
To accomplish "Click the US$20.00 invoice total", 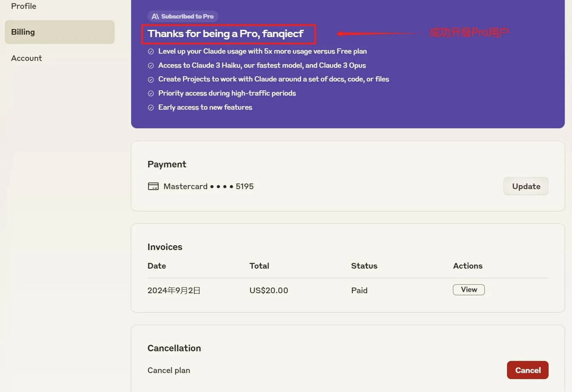I will coord(268,290).
